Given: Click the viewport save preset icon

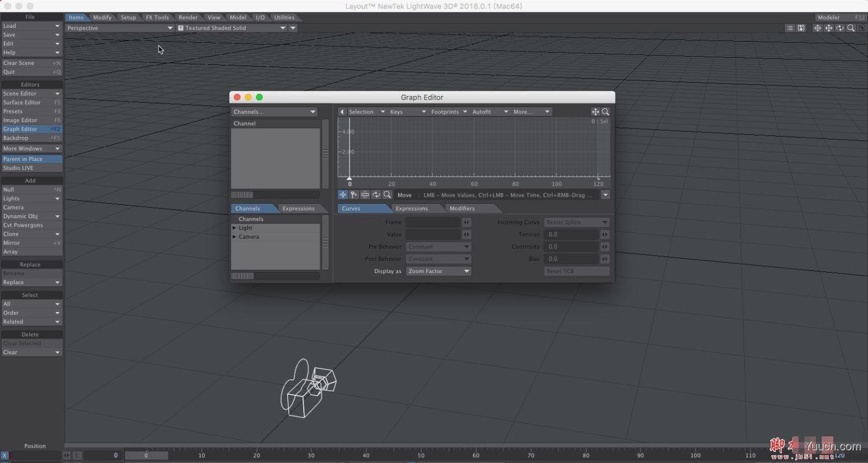Looking at the screenshot, I should tap(801, 28).
